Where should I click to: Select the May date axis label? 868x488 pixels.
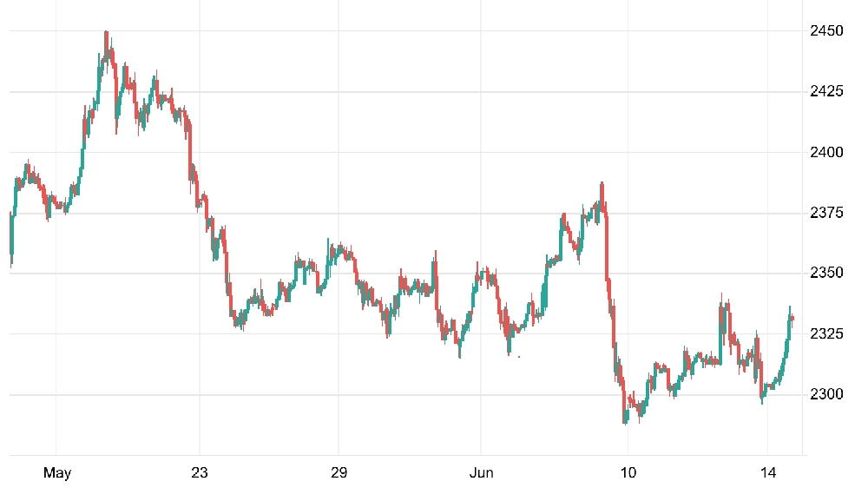[x=57, y=473]
